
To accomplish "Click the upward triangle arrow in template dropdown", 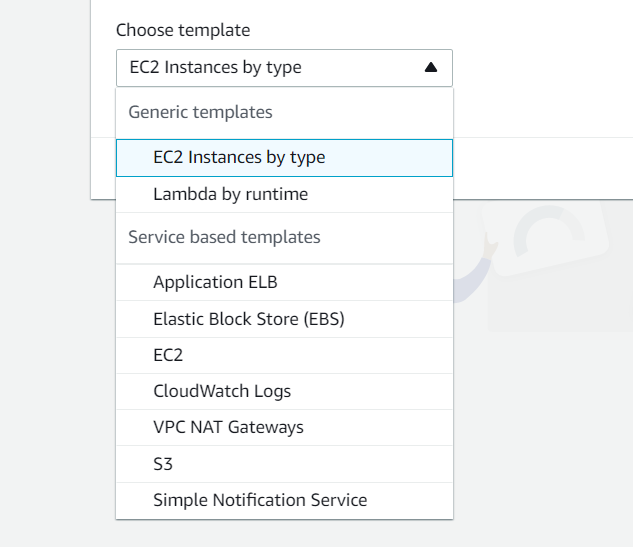I will pyautogui.click(x=431, y=68).
